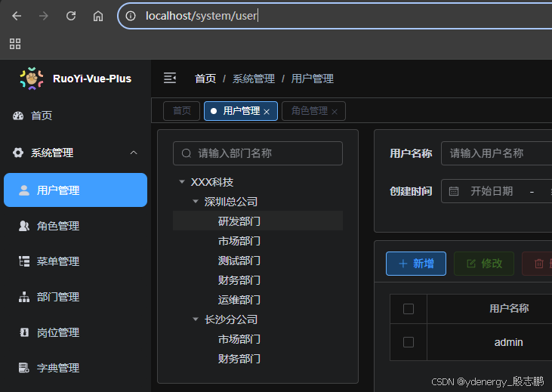Click the 新增 add button
This screenshot has width=552, height=392.
tap(416, 264)
